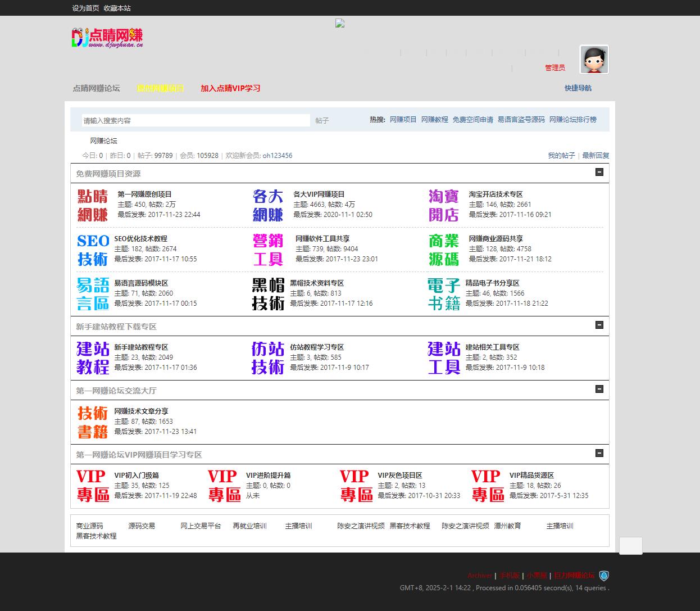Collapse the 第一网赚论坛VIP网赚项目学习专区 section
Image resolution: width=700 pixels, height=611 pixels.
[x=599, y=453]
